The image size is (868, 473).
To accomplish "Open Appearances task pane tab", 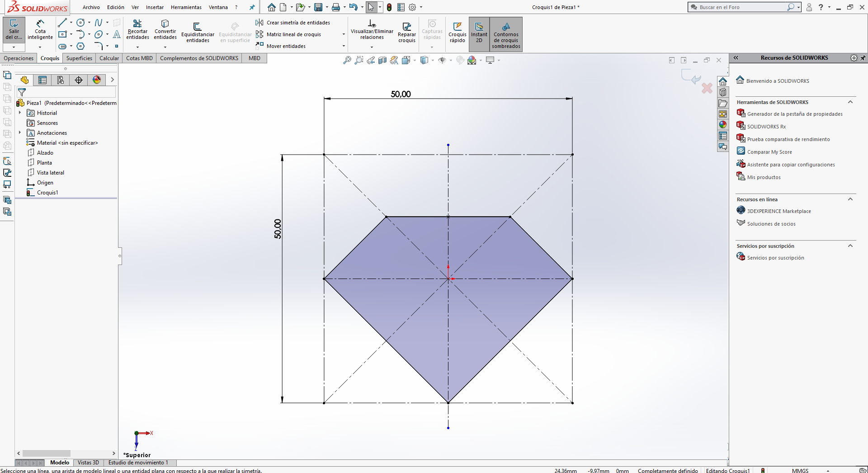I will [x=723, y=125].
